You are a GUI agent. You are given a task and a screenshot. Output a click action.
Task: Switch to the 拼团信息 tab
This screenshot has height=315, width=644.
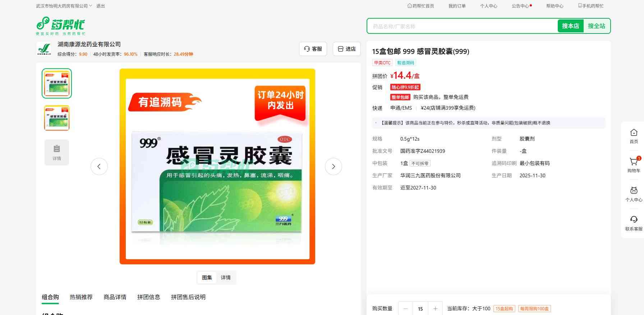tap(148, 297)
